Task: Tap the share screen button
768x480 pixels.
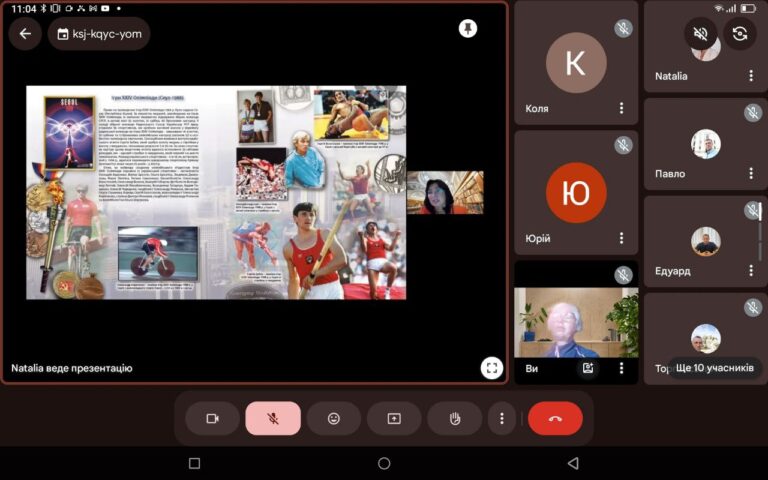Action: tap(394, 419)
